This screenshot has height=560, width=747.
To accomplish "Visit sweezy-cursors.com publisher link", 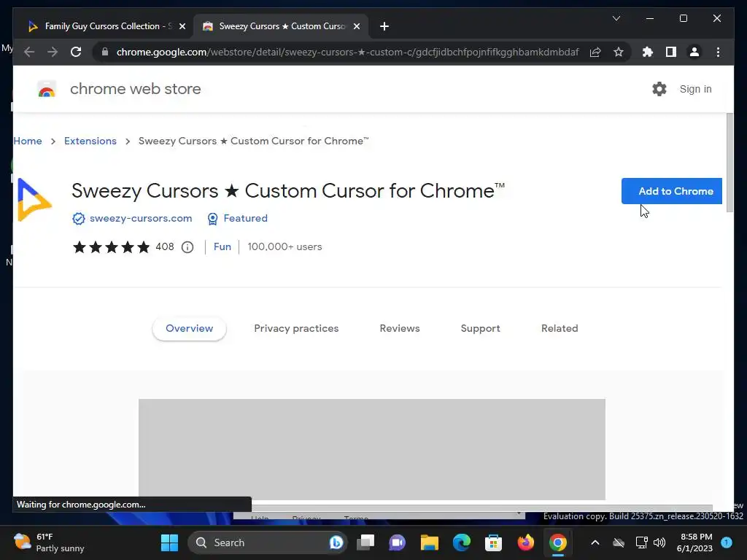I will tap(141, 218).
